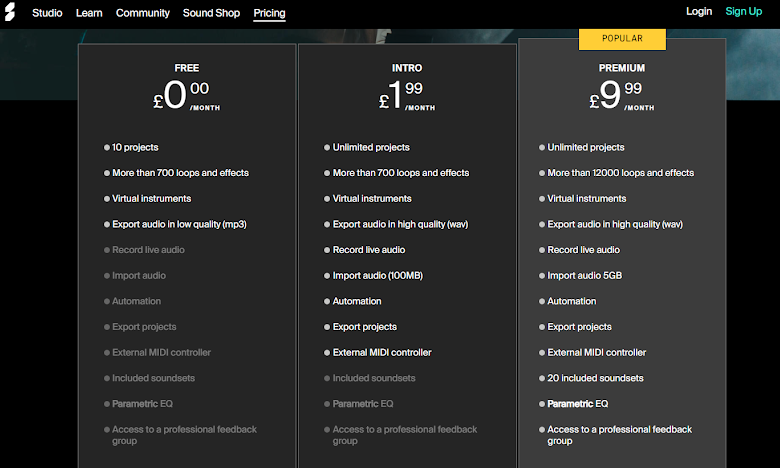Click 'Import audio (100MB)' in Intro

pos(383,276)
